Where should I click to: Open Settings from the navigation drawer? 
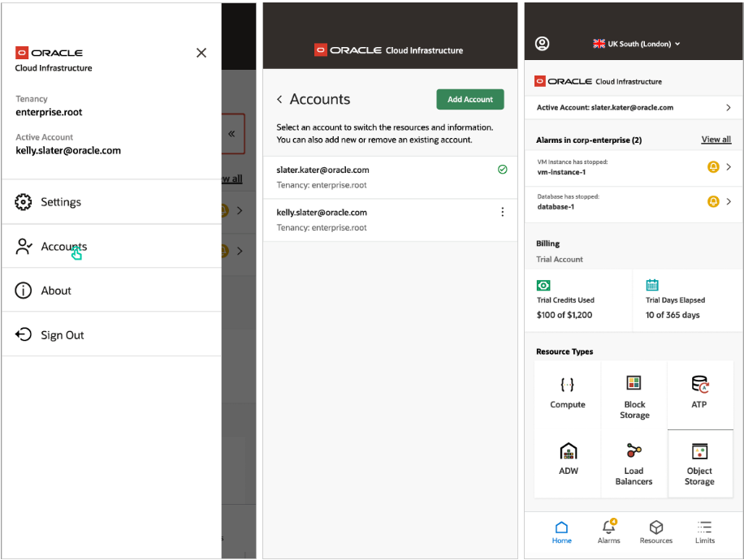58,201
